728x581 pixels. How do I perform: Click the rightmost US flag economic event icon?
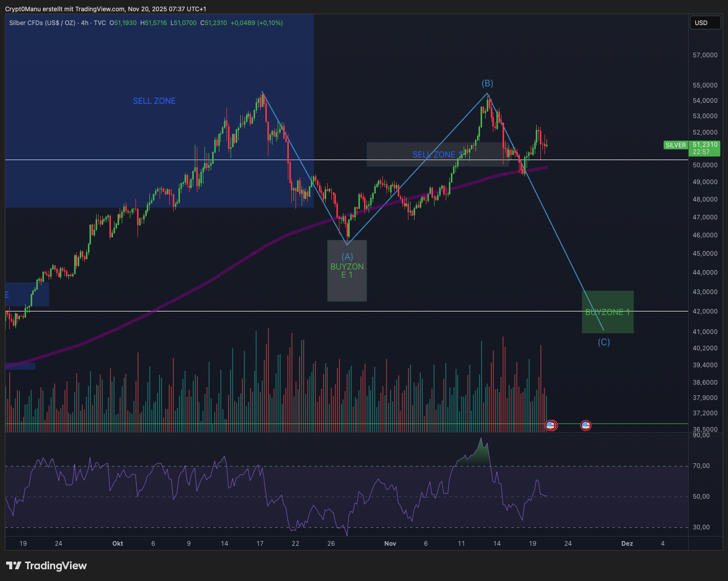coord(586,425)
